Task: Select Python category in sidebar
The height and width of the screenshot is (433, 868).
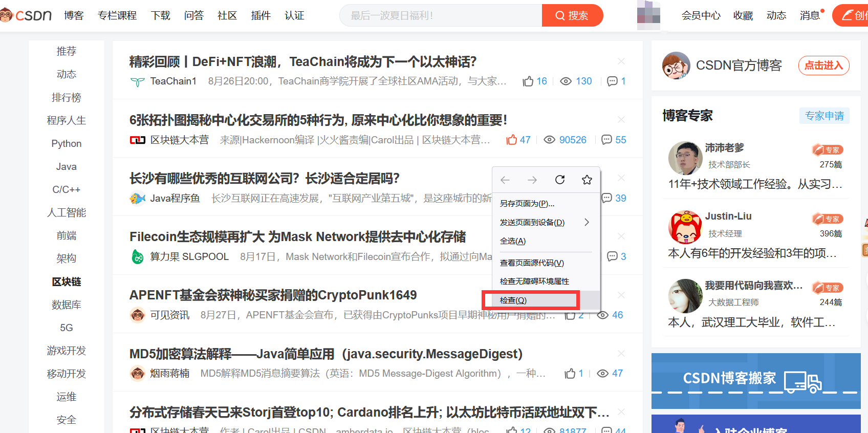Action: point(67,143)
